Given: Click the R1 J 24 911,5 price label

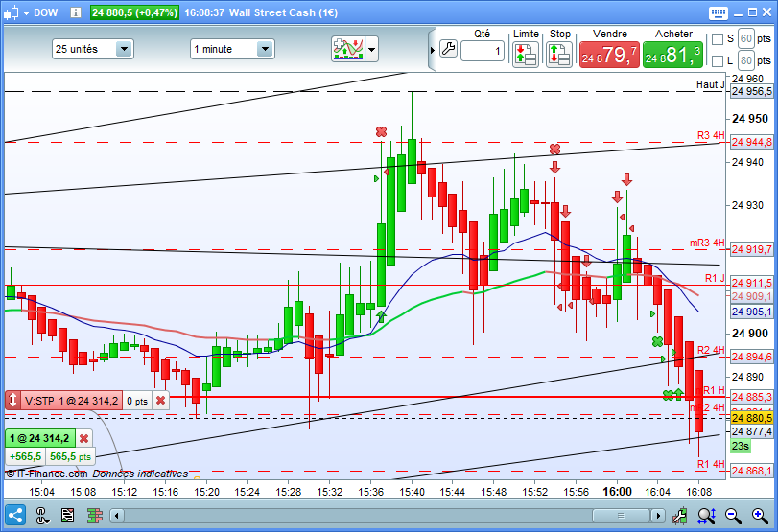Looking at the screenshot, I should coord(752,283).
